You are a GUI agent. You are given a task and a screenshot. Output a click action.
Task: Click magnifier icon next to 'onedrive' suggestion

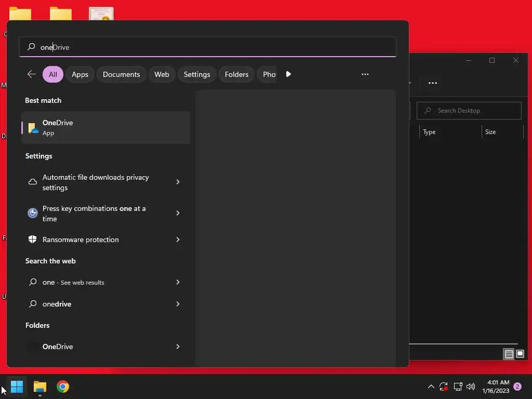coord(33,303)
